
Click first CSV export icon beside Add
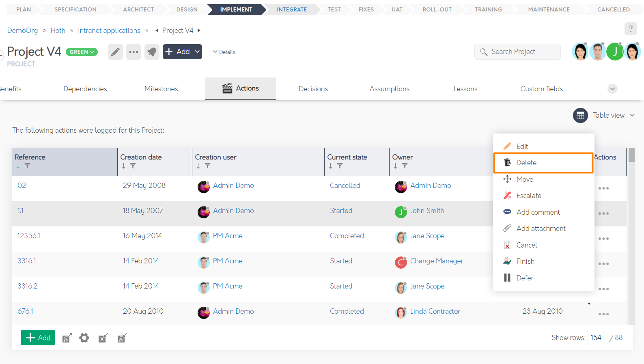point(67,338)
